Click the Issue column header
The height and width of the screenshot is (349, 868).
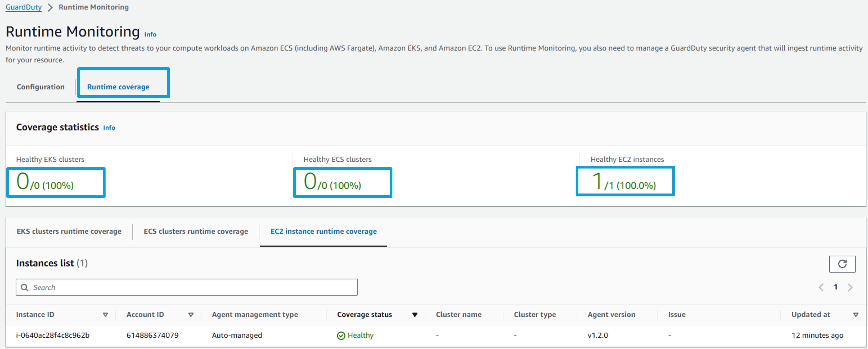[677, 314]
